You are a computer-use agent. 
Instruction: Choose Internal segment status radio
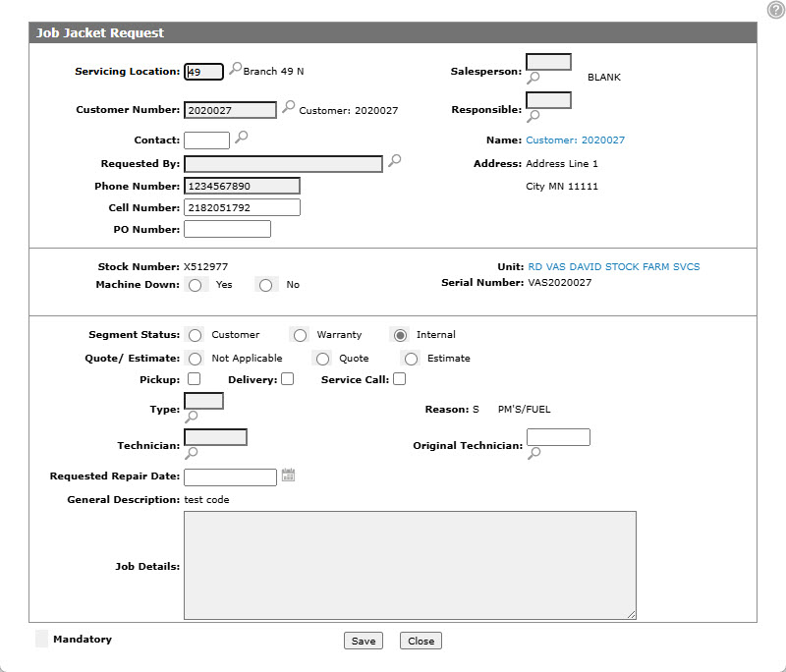(400, 335)
